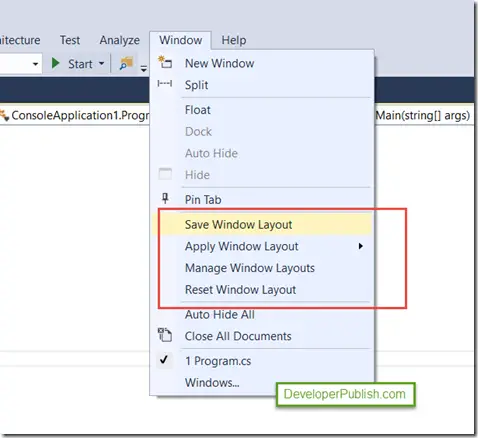Click the find-in-files toolbar icon
The image size is (478, 438).
(x=126, y=63)
